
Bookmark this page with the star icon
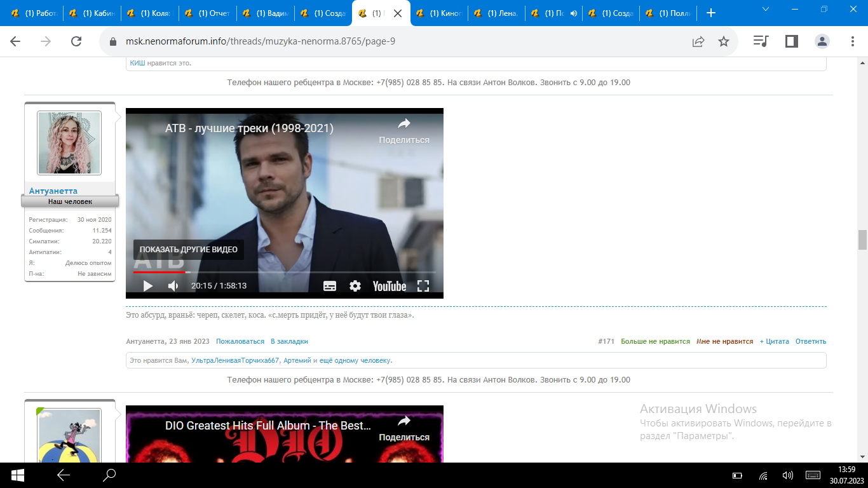pos(724,41)
